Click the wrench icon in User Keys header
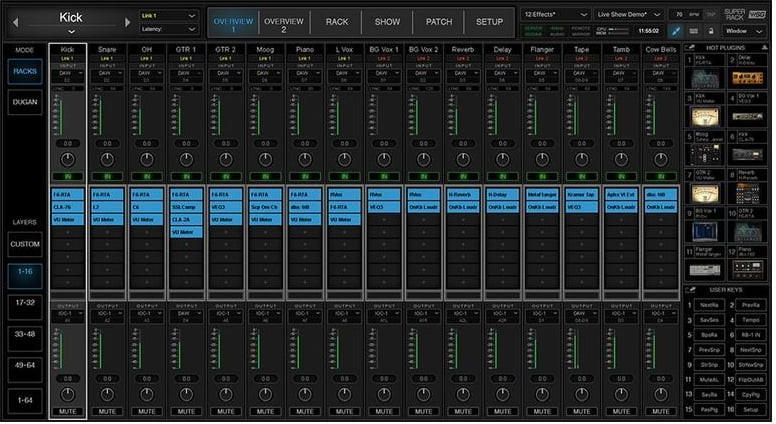Image resolution: width=776 pixels, height=424 pixels. click(x=692, y=290)
